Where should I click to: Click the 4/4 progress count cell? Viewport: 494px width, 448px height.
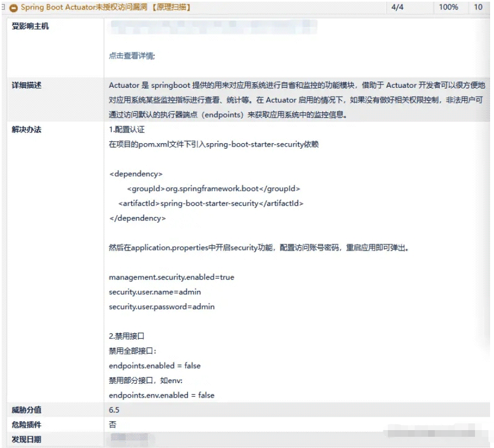point(396,7)
